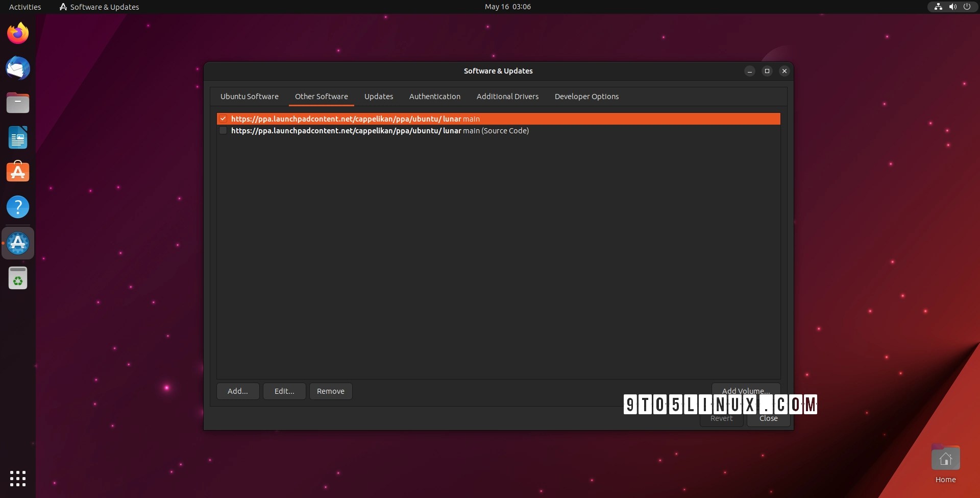The width and height of the screenshot is (980, 498).
Task: Open the Authentication tab
Action: tap(435, 97)
